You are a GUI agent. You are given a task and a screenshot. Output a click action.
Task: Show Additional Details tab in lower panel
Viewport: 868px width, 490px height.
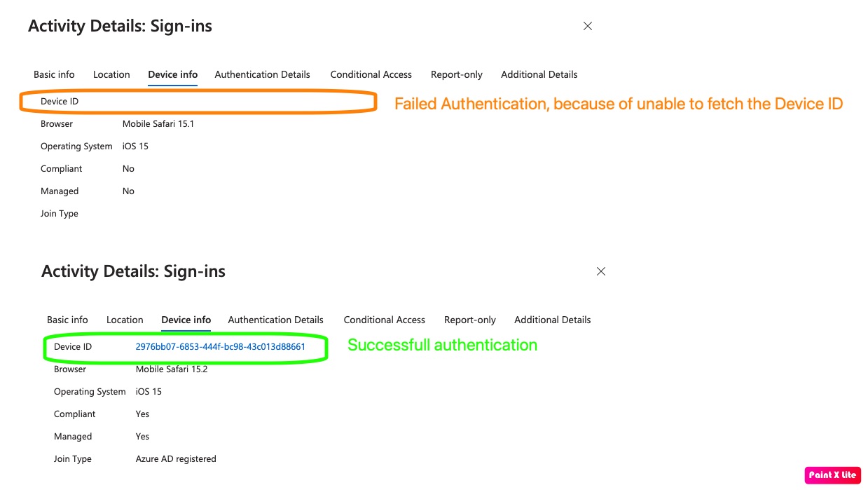click(x=552, y=320)
